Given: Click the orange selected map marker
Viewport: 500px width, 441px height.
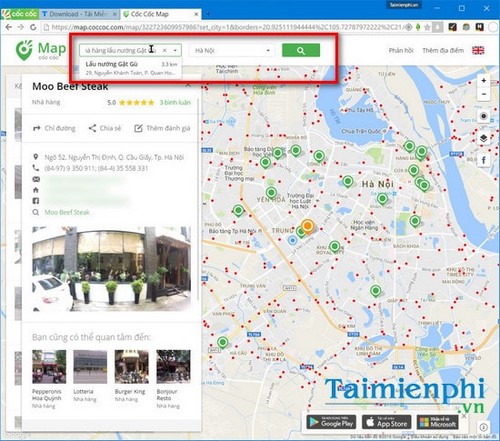Looking at the screenshot, I should (307, 226).
